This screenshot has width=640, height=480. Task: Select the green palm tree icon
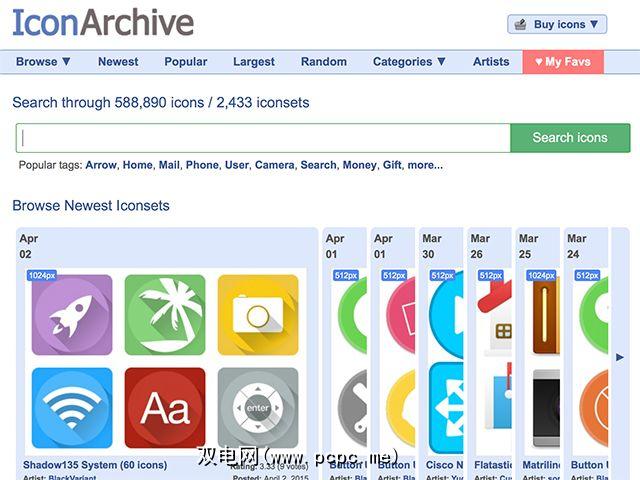tap(165, 315)
